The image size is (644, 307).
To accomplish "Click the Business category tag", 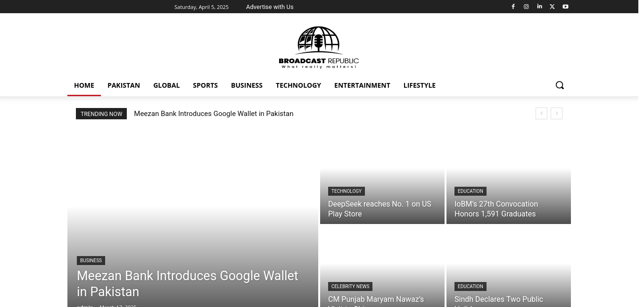I will tap(91, 260).
